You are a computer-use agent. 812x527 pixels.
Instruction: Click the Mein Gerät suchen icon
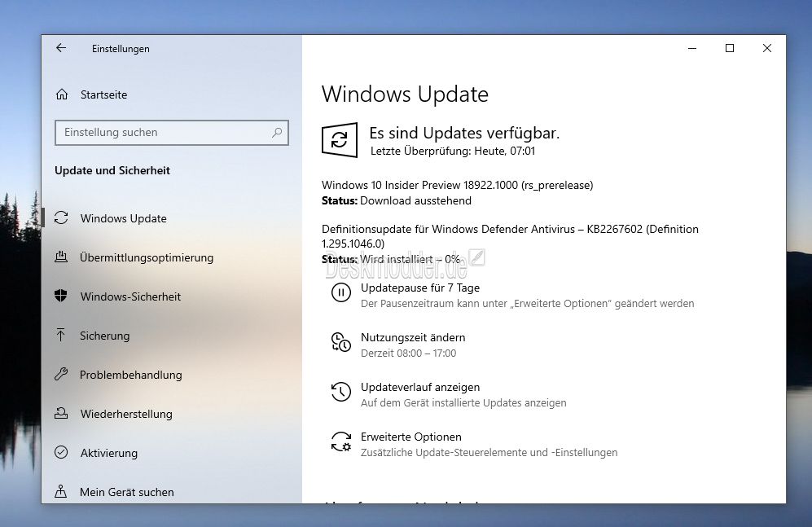(61, 491)
